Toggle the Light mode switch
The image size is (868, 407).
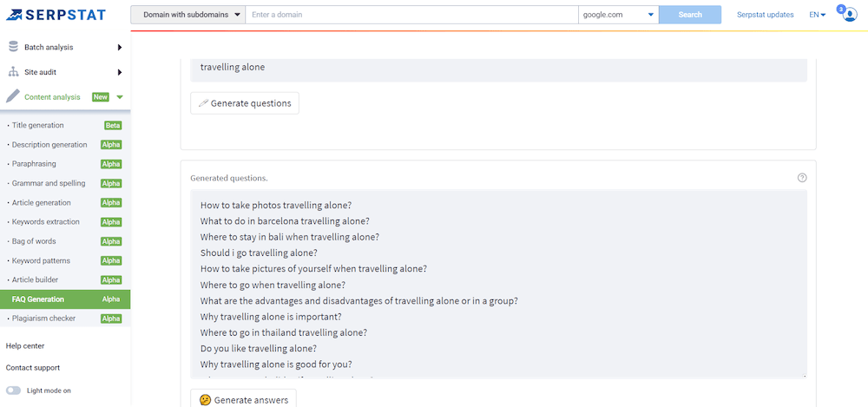click(x=14, y=391)
